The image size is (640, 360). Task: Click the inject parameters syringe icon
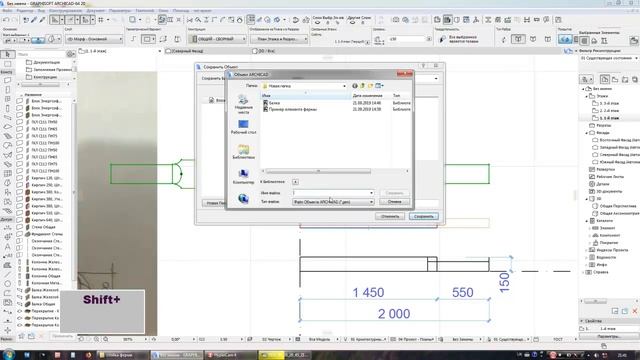[x=42, y=20]
